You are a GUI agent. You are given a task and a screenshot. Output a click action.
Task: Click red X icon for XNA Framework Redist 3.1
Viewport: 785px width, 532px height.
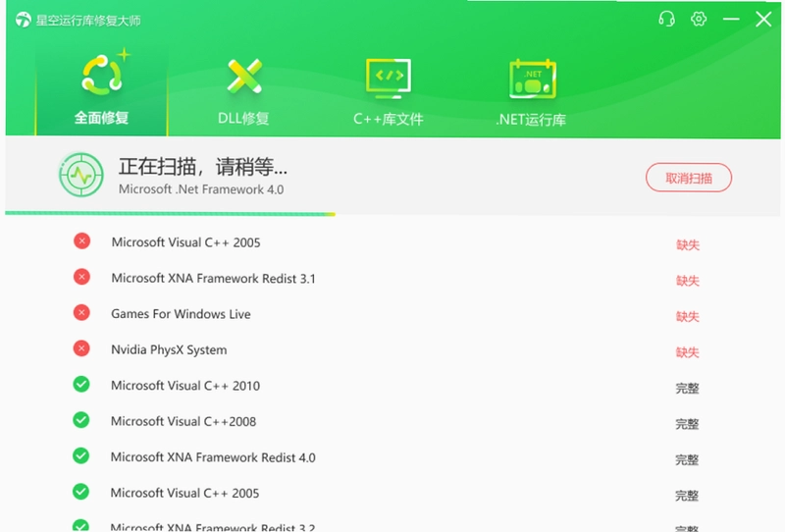pyautogui.click(x=81, y=277)
